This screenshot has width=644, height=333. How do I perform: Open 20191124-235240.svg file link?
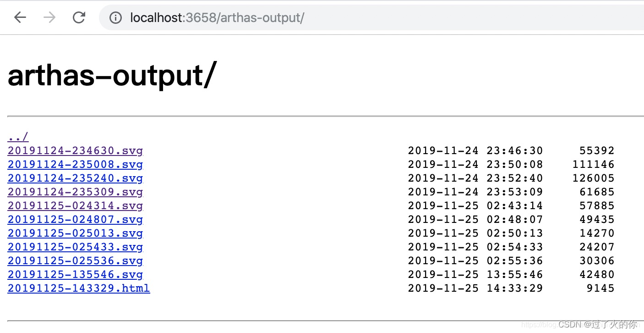tap(75, 178)
